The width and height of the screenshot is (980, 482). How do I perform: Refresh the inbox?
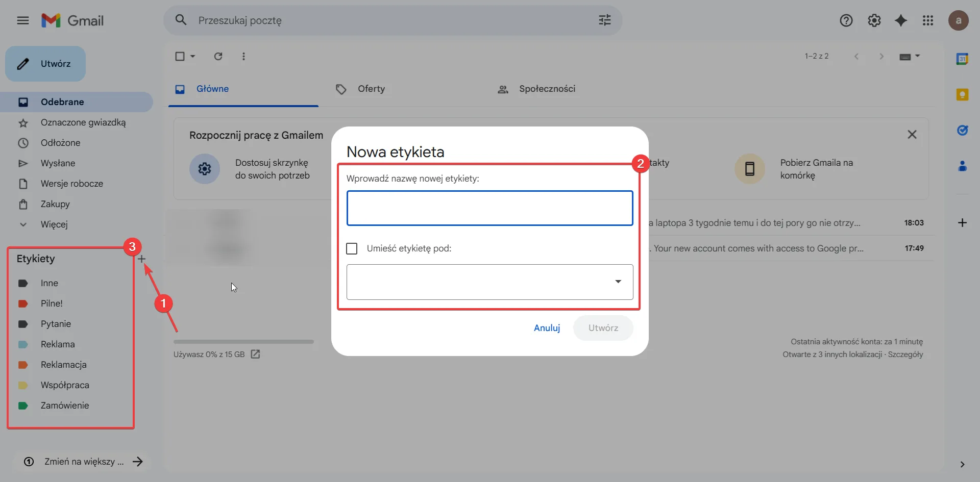pyautogui.click(x=218, y=56)
